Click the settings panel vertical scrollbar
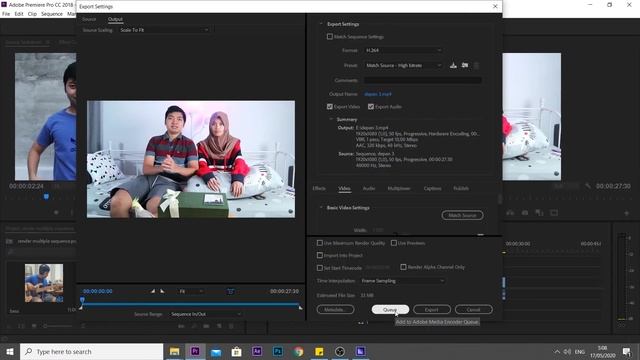 [500, 199]
